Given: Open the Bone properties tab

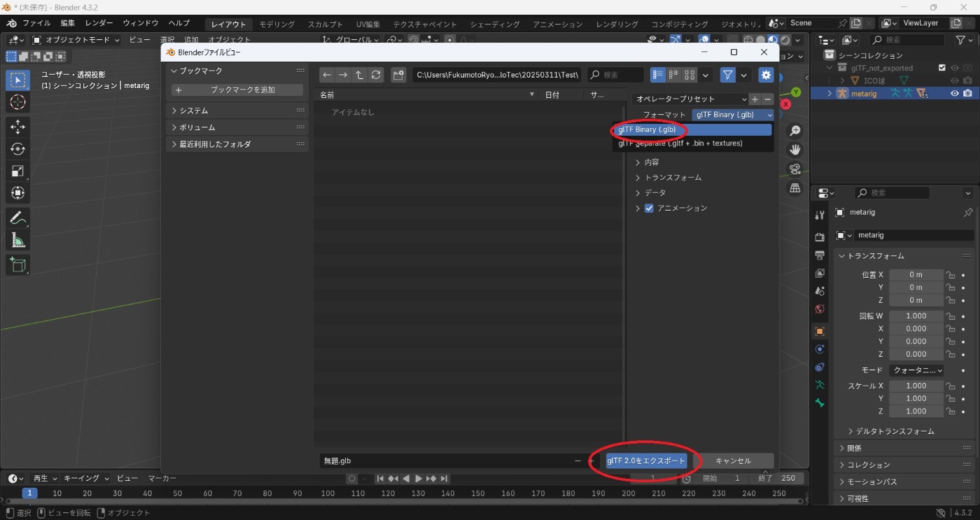Looking at the screenshot, I should click(x=820, y=403).
